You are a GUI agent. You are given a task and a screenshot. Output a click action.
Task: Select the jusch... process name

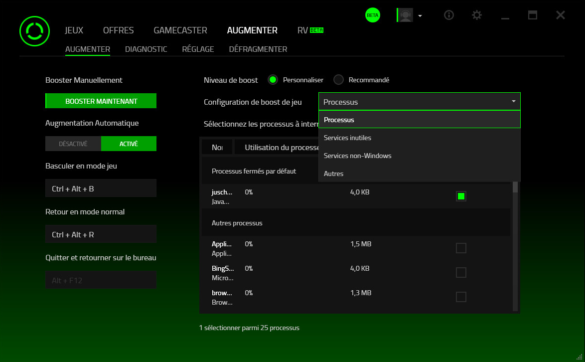click(222, 192)
